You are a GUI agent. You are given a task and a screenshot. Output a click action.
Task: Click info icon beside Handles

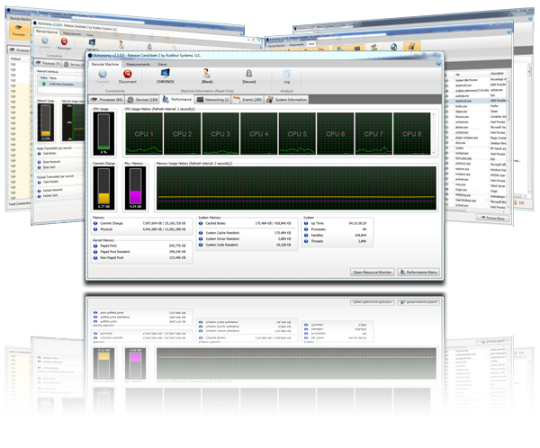306,235
